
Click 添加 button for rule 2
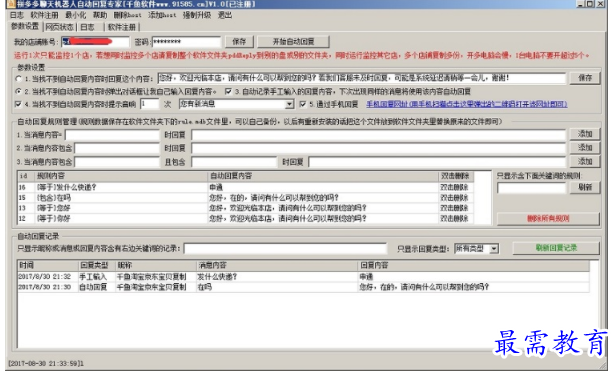[x=585, y=148]
